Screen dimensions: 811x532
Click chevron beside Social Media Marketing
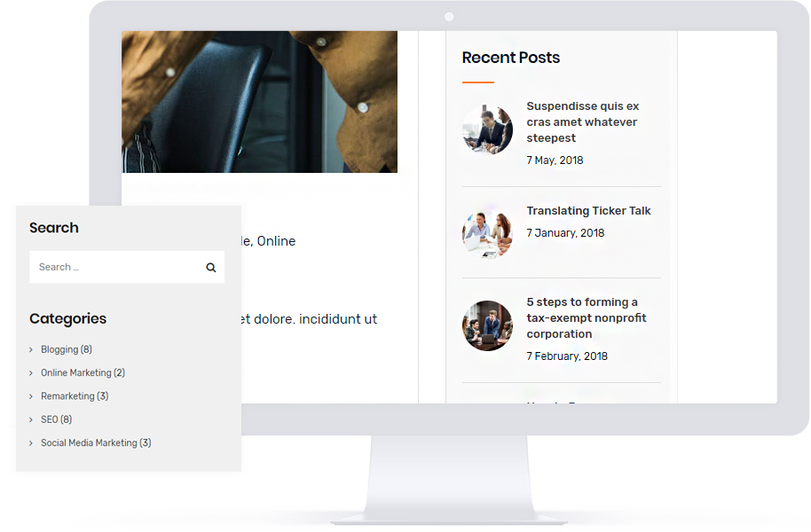click(31, 443)
